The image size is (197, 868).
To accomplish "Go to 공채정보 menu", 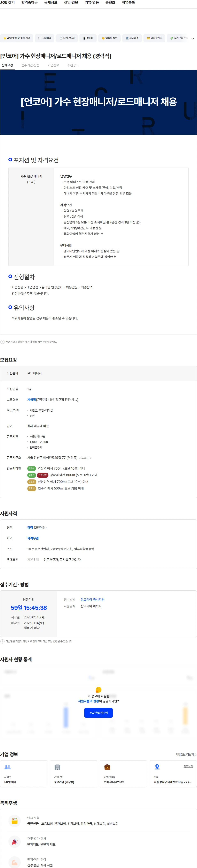I will pyautogui.click(x=51, y=2).
